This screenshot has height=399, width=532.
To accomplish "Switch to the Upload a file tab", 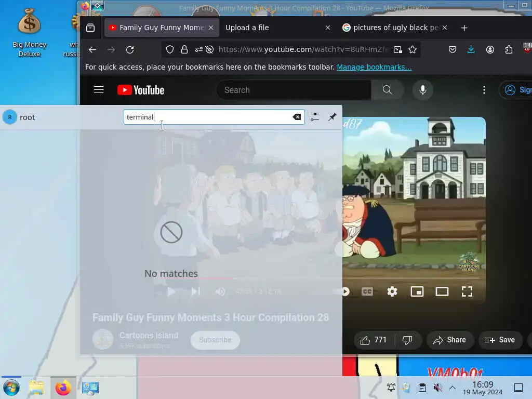I will 277,28.
